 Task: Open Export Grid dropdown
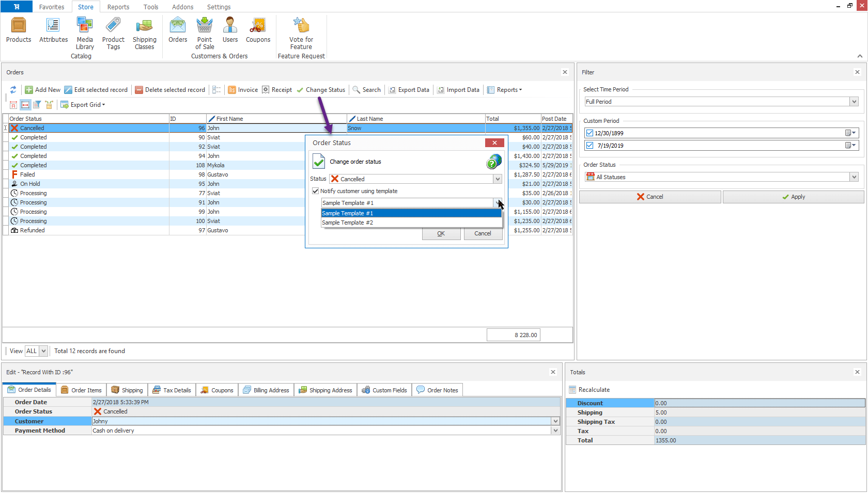[83, 105]
